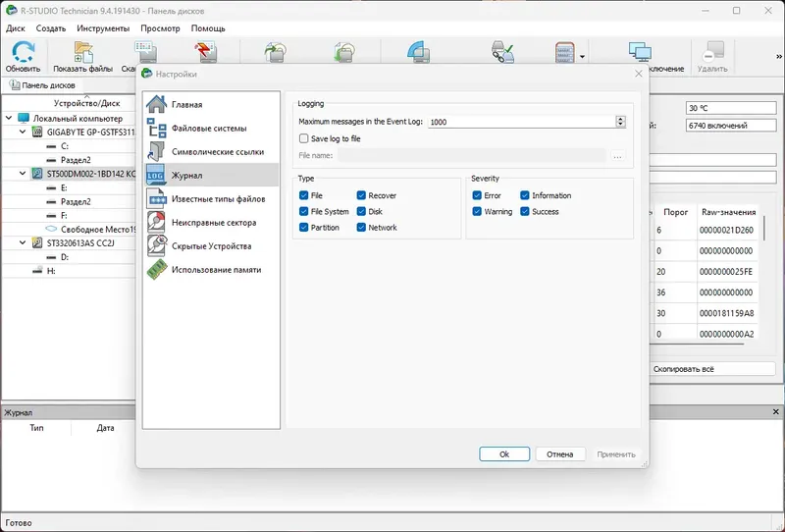Collapse the ST500DM002 drive node

click(x=23, y=174)
